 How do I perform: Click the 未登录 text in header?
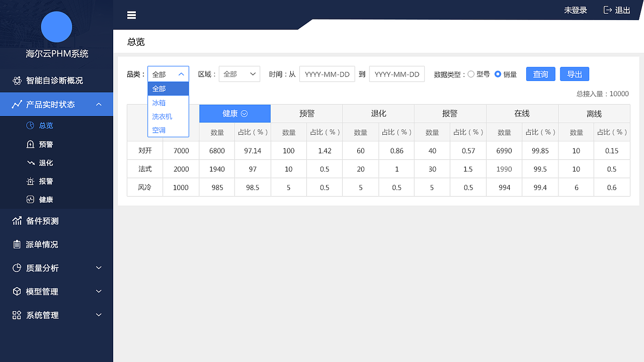(x=576, y=10)
